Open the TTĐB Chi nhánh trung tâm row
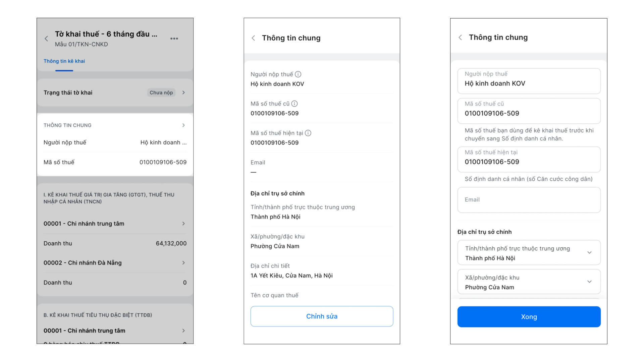The image size is (644, 362). click(115, 330)
